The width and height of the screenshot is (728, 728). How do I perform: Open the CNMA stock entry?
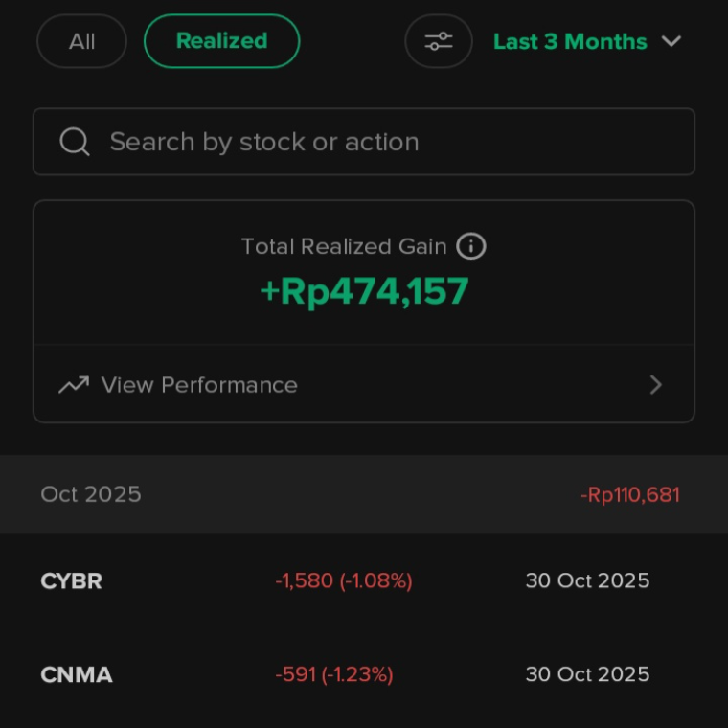(77, 674)
